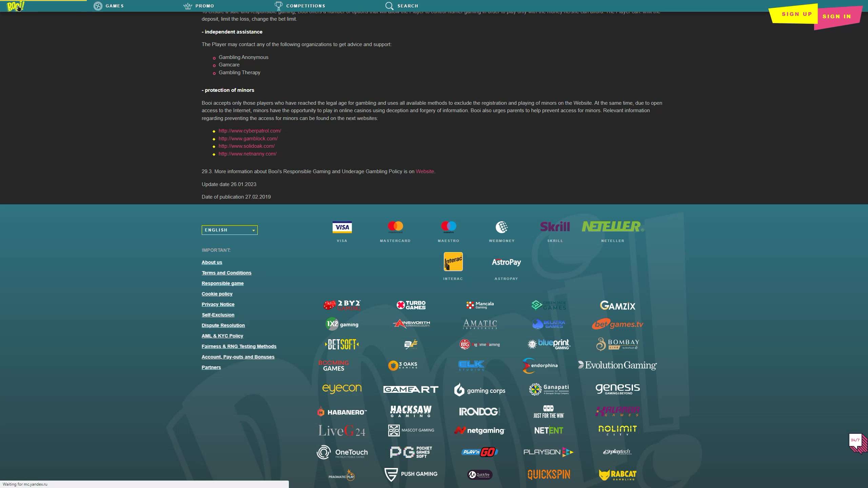Click the Betsoft provider logo

(342, 345)
